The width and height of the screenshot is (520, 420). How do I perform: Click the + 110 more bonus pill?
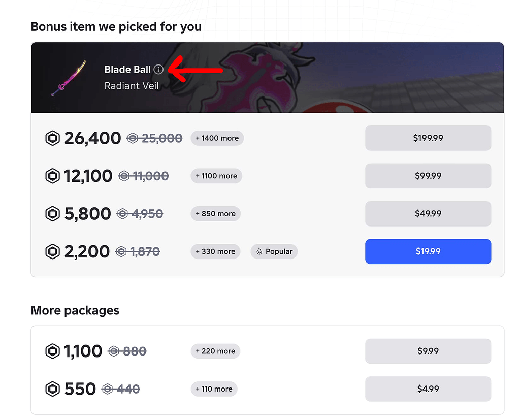(214, 389)
